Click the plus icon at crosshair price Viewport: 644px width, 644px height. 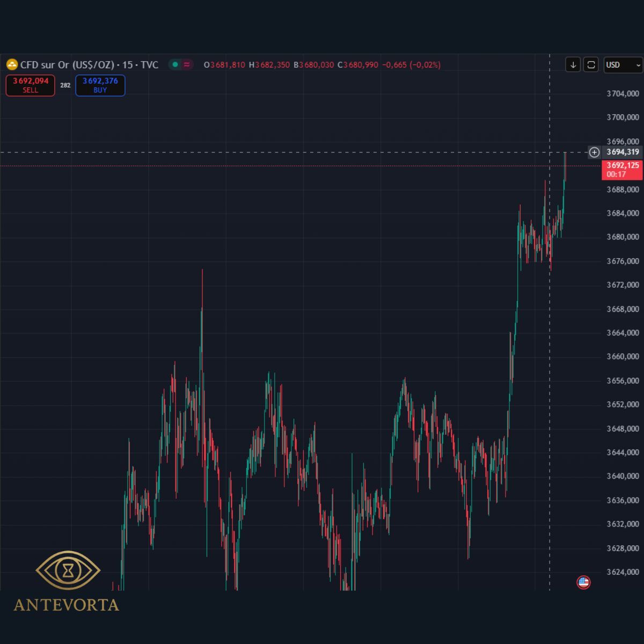tap(594, 152)
